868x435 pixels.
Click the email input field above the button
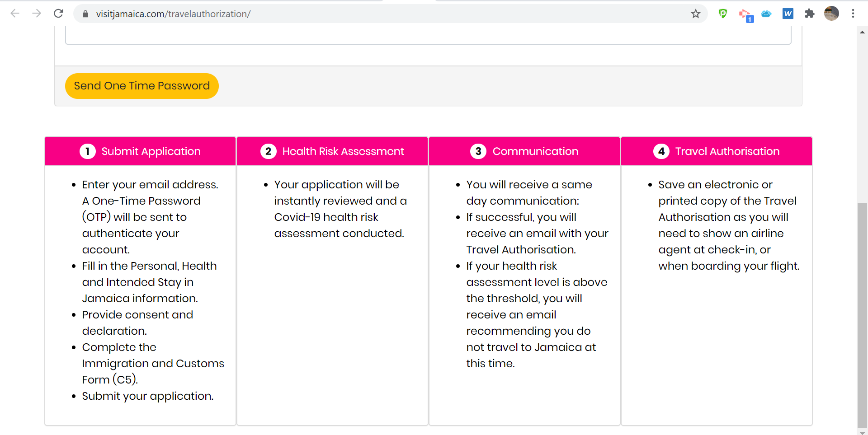tap(428, 35)
